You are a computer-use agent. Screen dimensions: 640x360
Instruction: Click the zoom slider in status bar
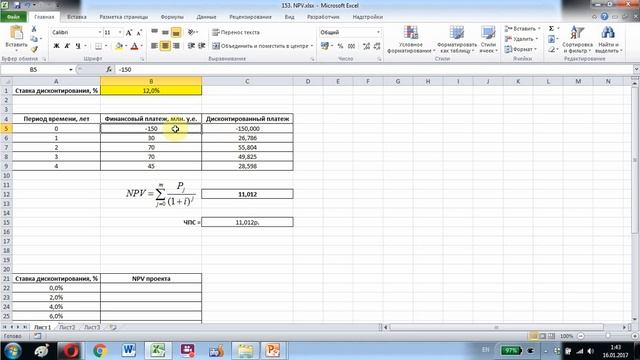[x=607, y=336]
